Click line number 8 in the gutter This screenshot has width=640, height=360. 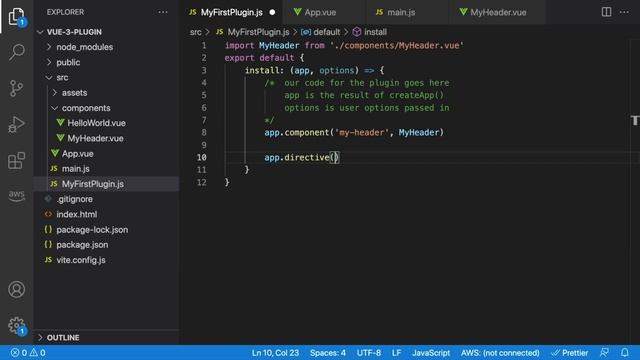click(x=203, y=132)
